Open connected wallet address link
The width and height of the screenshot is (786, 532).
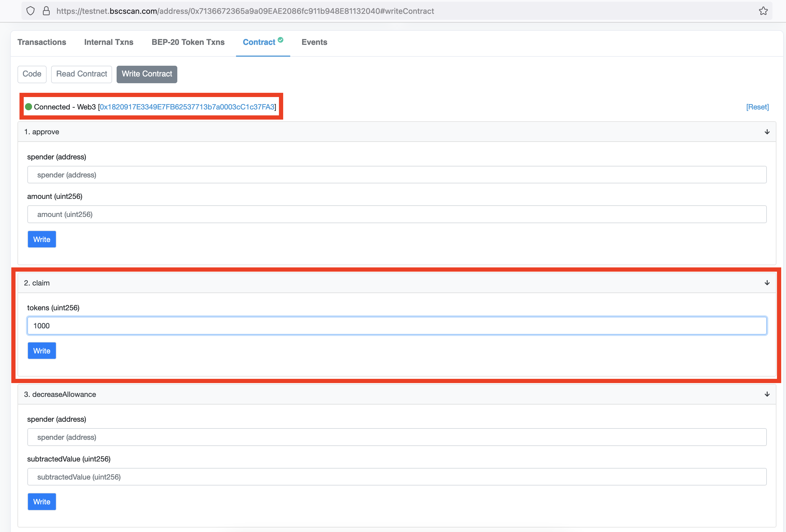(187, 107)
